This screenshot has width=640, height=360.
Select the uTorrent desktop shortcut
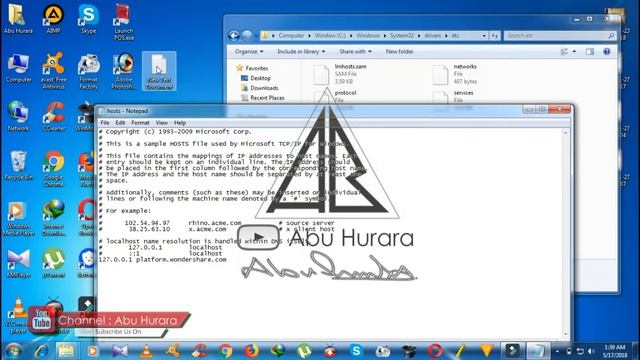[53, 264]
